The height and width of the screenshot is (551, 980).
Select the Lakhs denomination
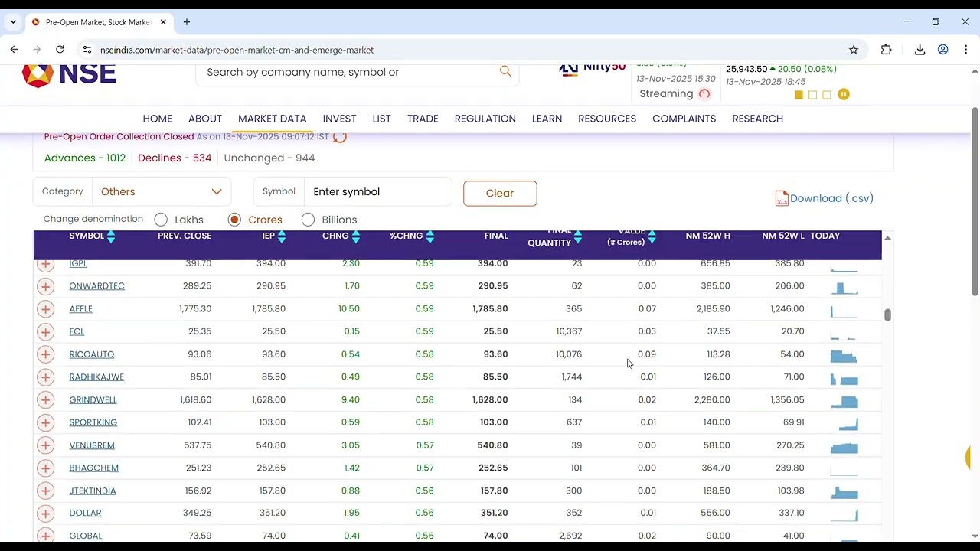[x=161, y=220]
